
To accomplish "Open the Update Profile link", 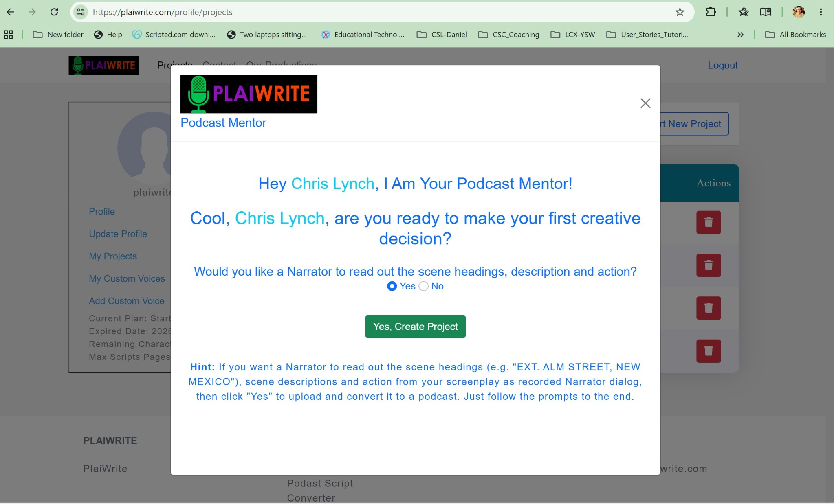I will [x=118, y=234].
